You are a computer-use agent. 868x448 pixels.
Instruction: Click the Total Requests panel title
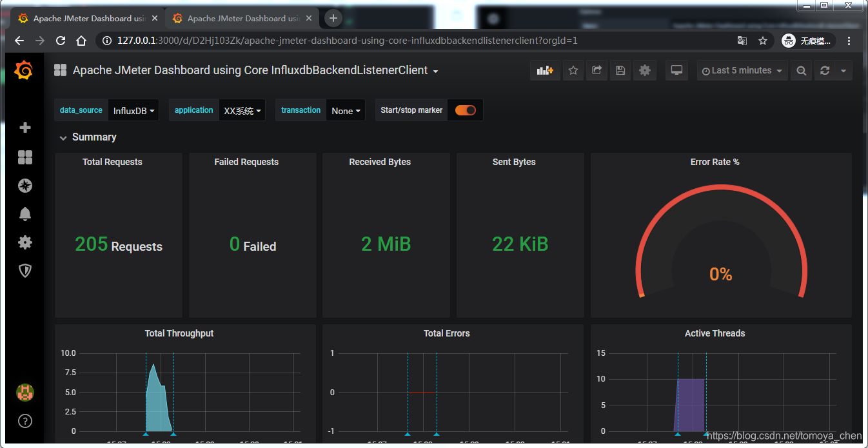click(x=112, y=162)
